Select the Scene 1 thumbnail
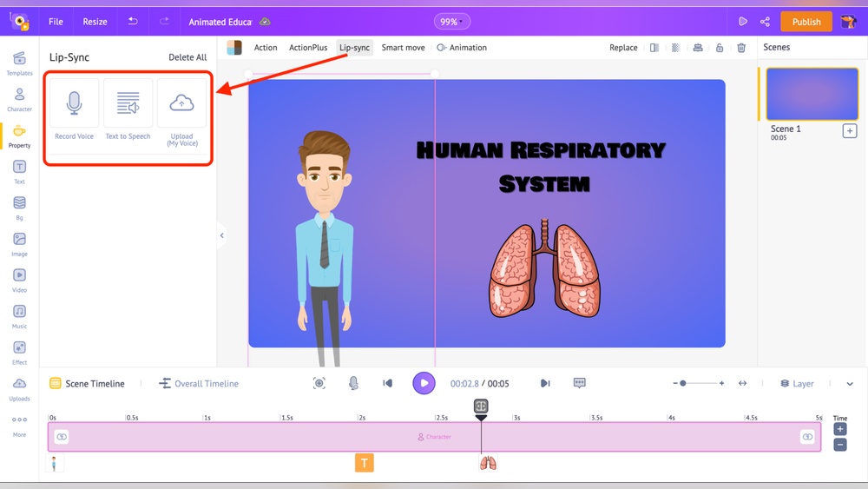868x489 pixels. coord(812,94)
